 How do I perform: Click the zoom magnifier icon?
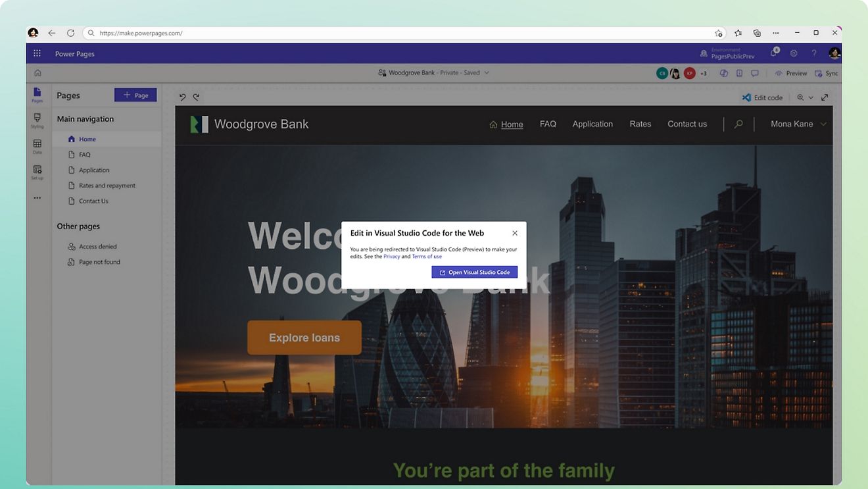pyautogui.click(x=800, y=97)
